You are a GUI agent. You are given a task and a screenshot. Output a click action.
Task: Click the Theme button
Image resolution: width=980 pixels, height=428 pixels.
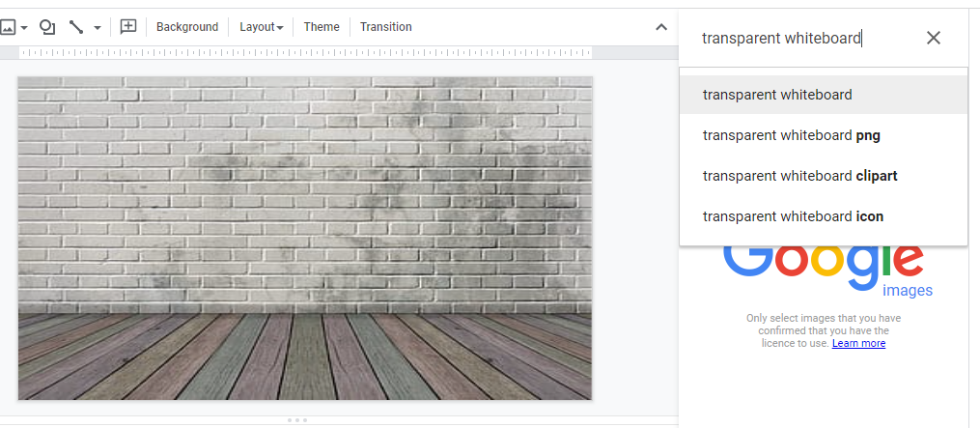point(322,27)
